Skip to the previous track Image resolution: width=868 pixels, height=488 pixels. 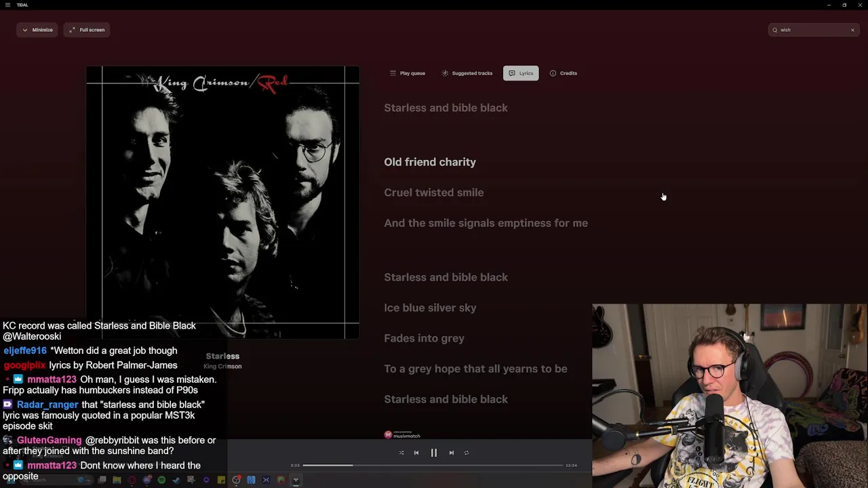click(x=416, y=453)
